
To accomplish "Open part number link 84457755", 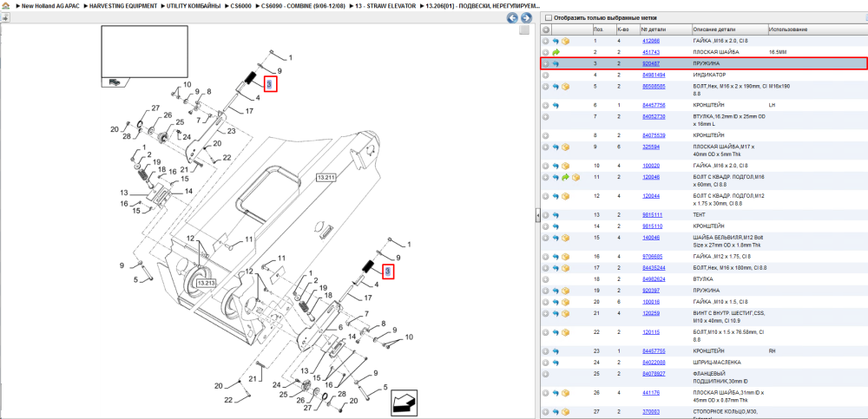I will tap(654, 351).
